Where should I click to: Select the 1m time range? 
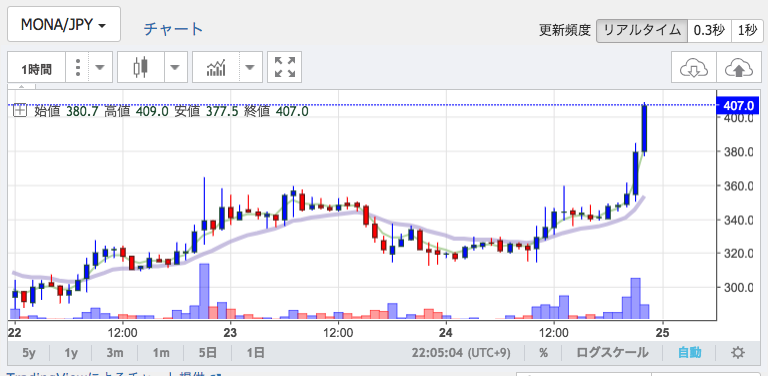pyautogui.click(x=161, y=352)
